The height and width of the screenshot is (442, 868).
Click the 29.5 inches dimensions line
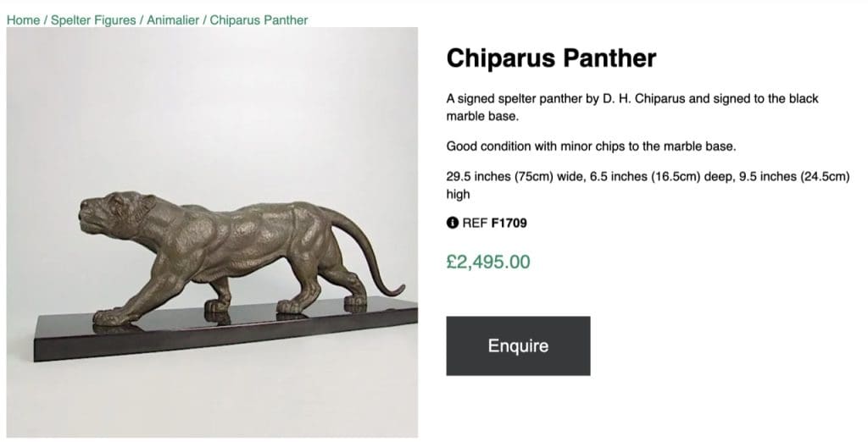(x=648, y=176)
